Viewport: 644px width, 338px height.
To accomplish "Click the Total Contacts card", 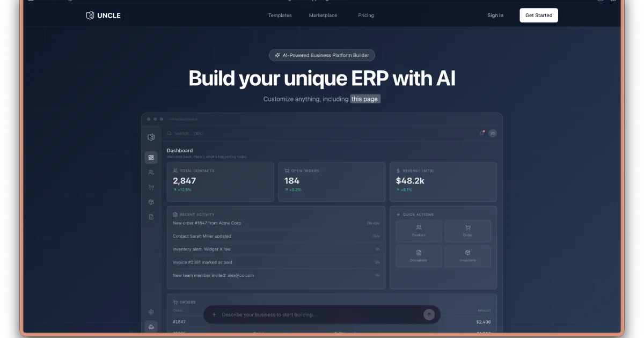I will [221, 182].
